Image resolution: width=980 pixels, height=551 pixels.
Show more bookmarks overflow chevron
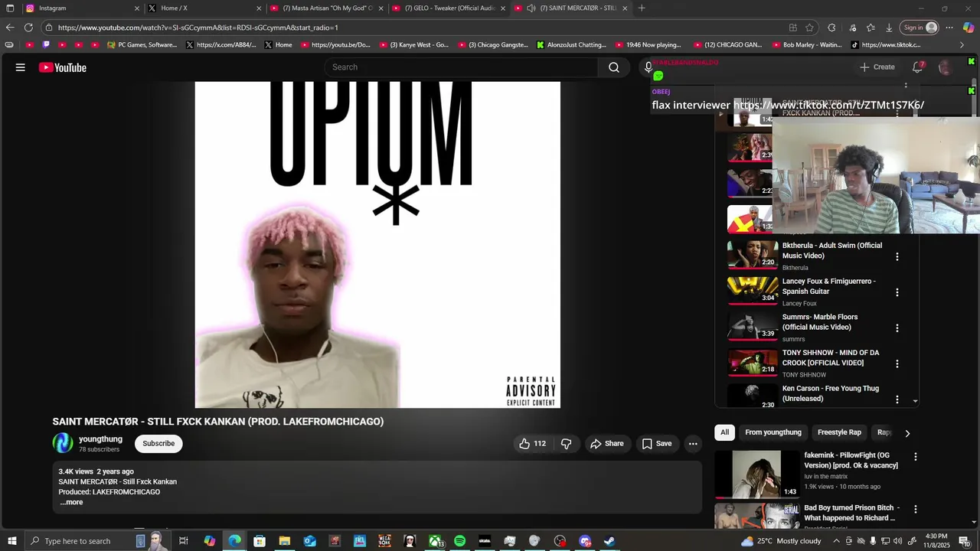(x=962, y=45)
